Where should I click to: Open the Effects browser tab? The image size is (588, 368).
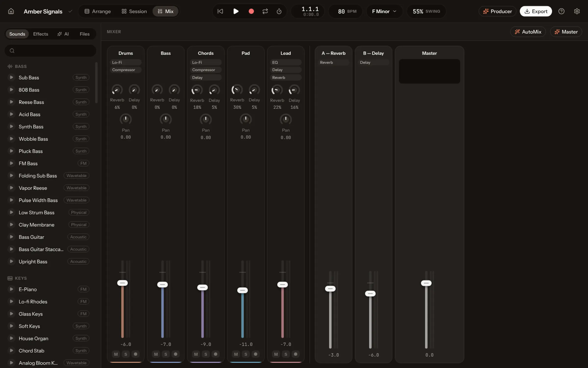point(41,34)
